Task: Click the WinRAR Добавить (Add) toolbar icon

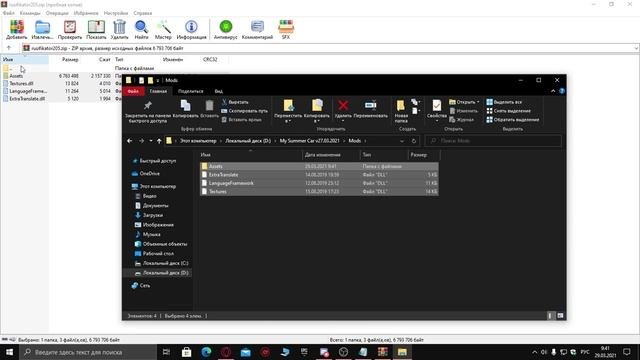Action: coord(17,27)
